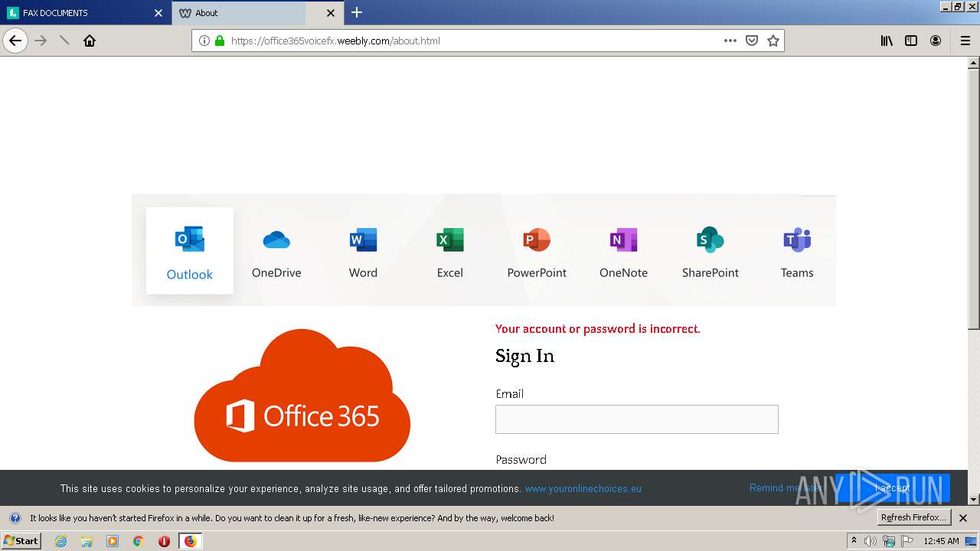Click the notification bar question-mark icon
The height and width of the screenshot is (551, 980).
(15, 518)
